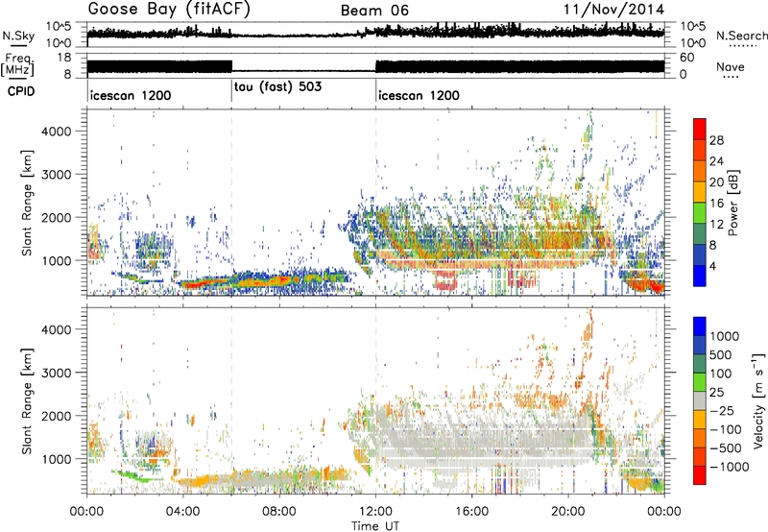Click the '1000' tick on velocity scale
The height and width of the screenshot is (532, 768).
tap(725, 336)
